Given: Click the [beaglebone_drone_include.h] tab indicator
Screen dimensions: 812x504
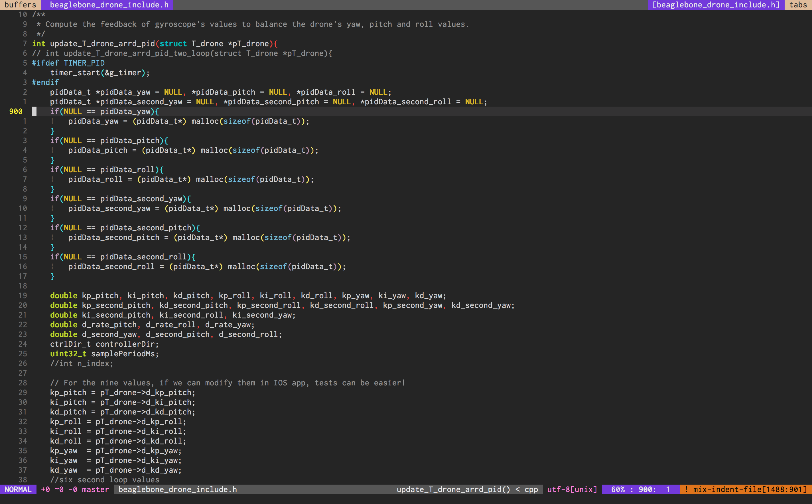Looking at the screenshot, I should pos(715,5).
